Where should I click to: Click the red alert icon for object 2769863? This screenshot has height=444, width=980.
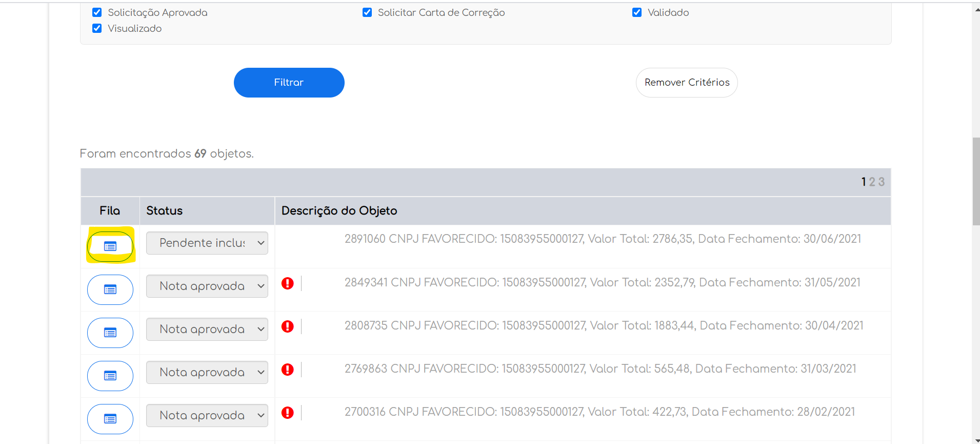point(288,370)
